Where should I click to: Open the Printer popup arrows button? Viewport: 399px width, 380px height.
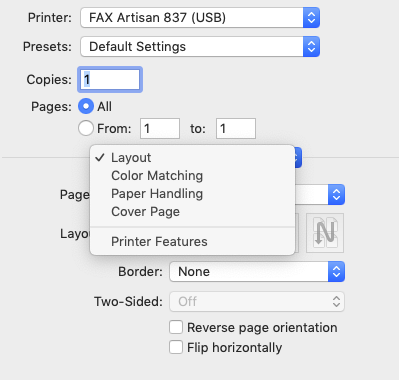(x=311, y=17)
